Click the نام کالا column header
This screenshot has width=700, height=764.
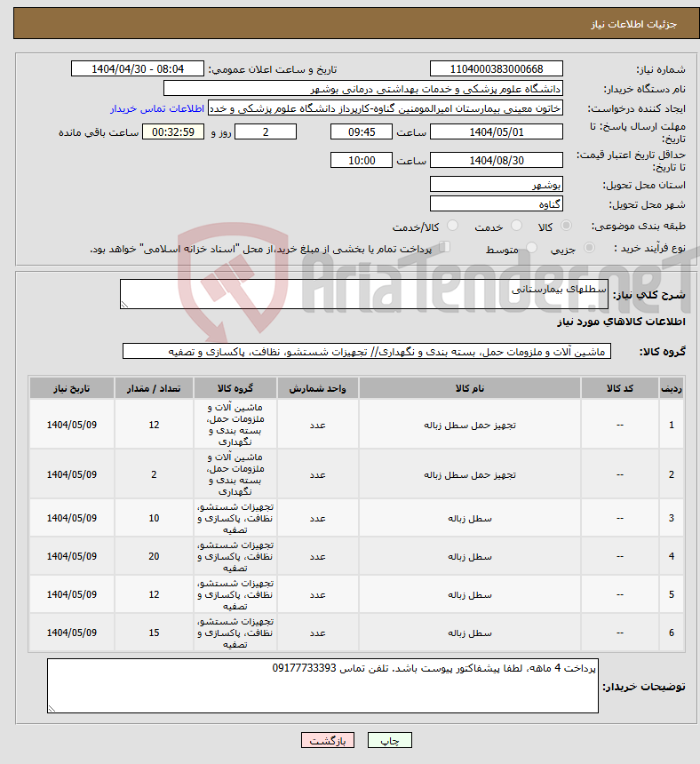470,388
